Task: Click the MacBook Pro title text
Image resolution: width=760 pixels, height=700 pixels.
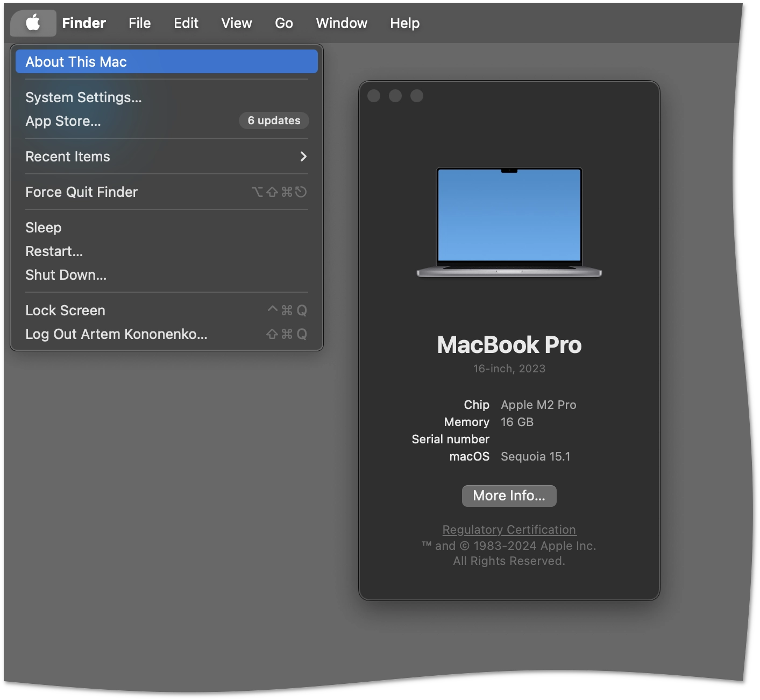Action: [x=509, y=345]
